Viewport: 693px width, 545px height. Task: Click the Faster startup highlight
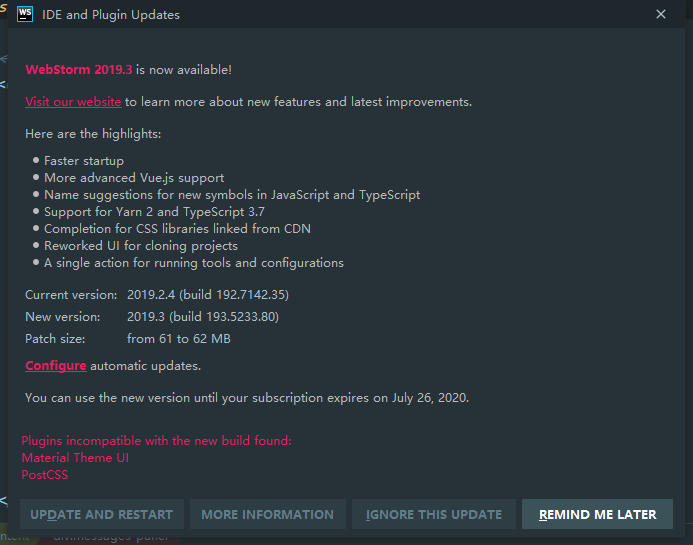tap(84, 161)
